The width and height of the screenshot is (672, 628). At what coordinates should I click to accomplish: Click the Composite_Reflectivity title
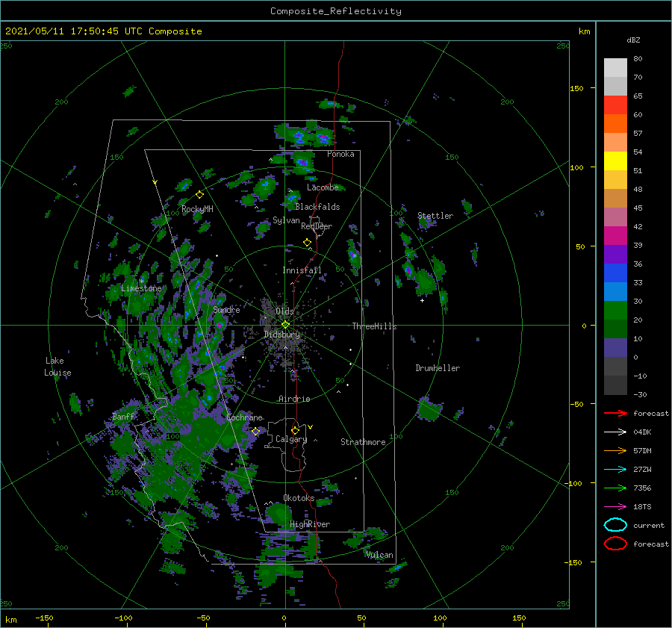[x=336, y=11]
